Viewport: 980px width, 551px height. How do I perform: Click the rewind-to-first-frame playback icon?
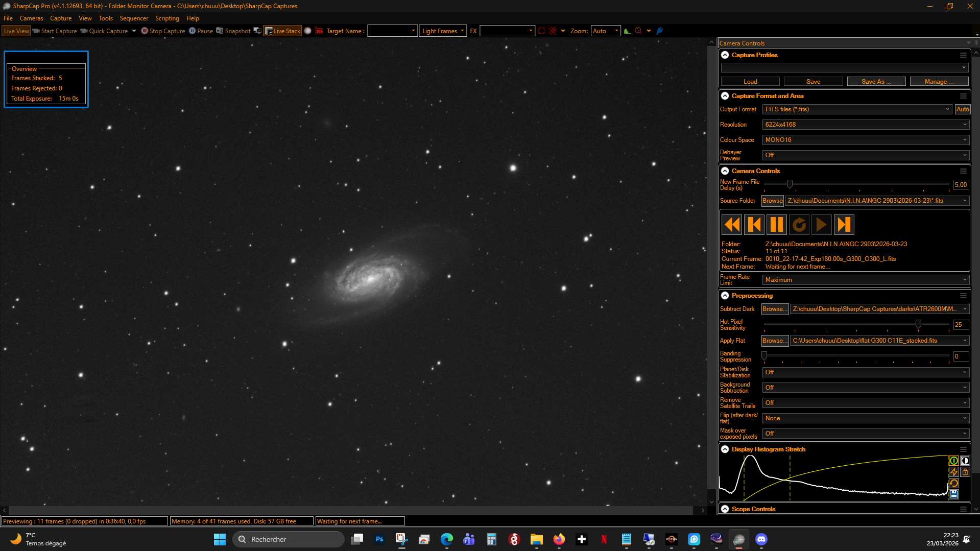pos(732,225)
